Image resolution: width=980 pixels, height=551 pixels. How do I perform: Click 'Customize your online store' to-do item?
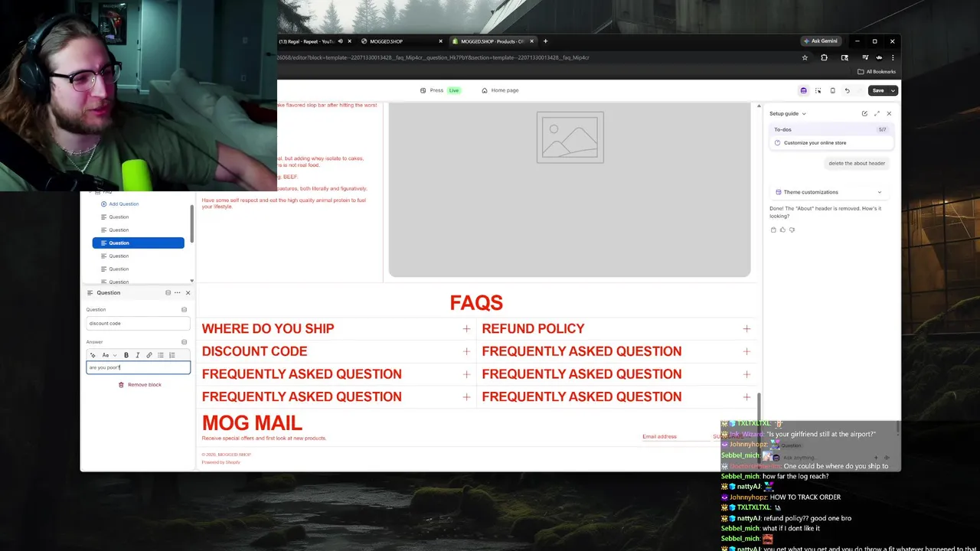[x=831, y=143]
